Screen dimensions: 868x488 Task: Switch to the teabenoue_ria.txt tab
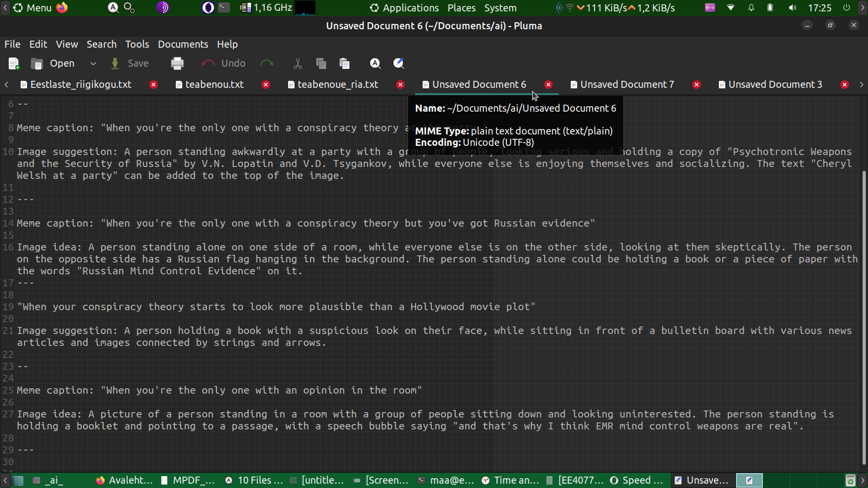[337, 85]
